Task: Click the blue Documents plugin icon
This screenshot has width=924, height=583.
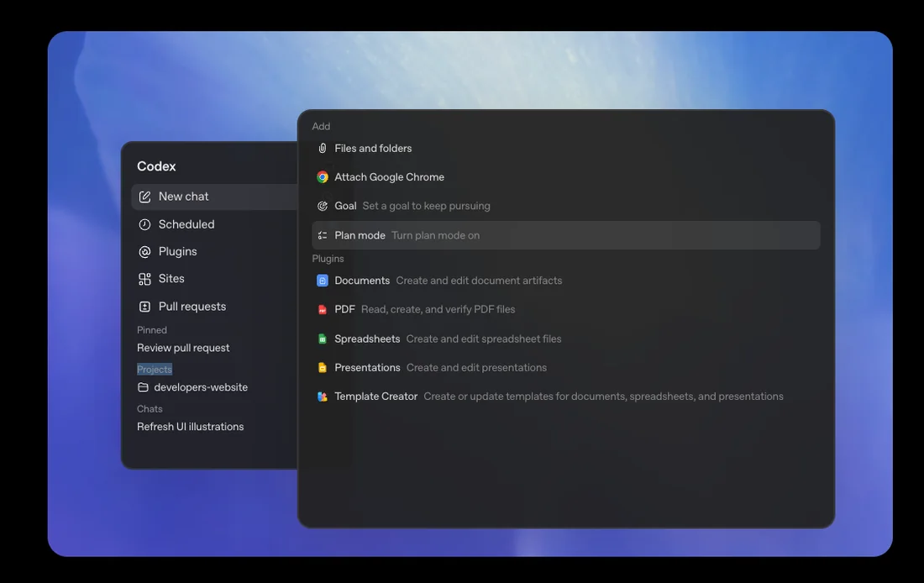Action: 323,281
